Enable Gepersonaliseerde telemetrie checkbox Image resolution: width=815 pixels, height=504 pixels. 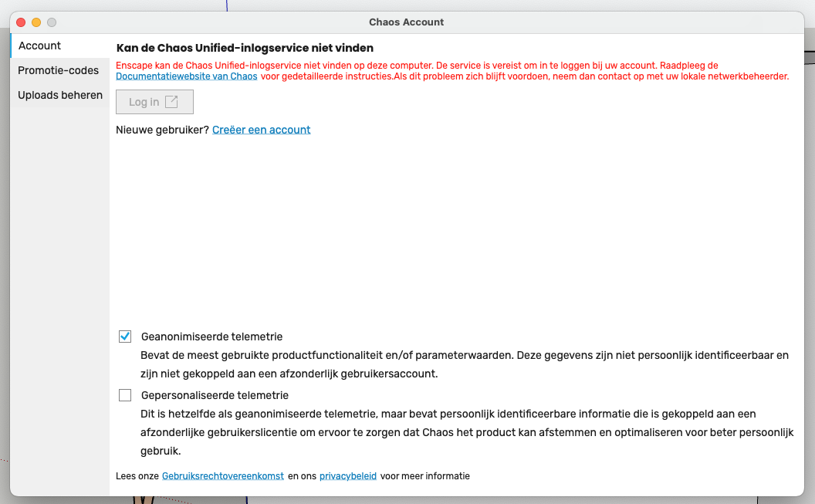(x=125, y=395)
